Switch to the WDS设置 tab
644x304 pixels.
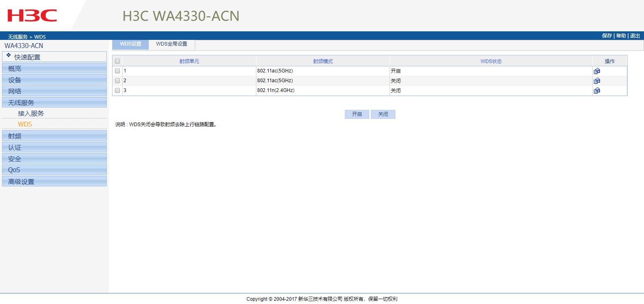point(130,44)
